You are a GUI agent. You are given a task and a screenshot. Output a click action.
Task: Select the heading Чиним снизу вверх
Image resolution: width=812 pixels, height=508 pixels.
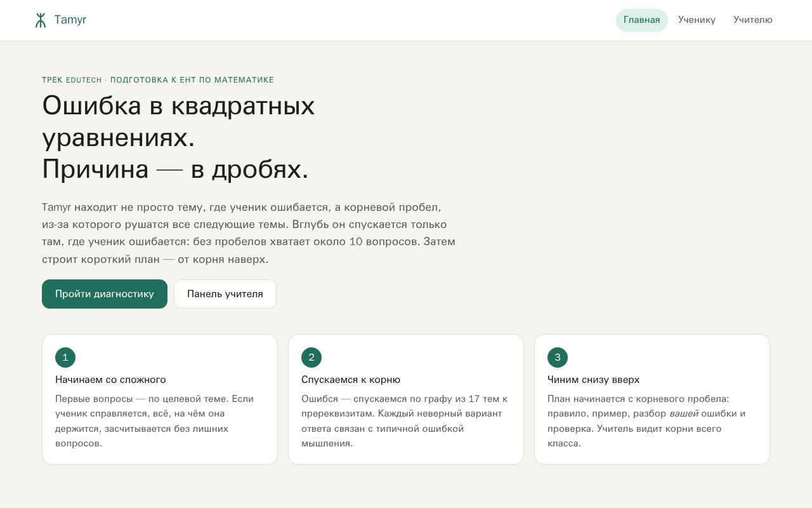[594, 380]
